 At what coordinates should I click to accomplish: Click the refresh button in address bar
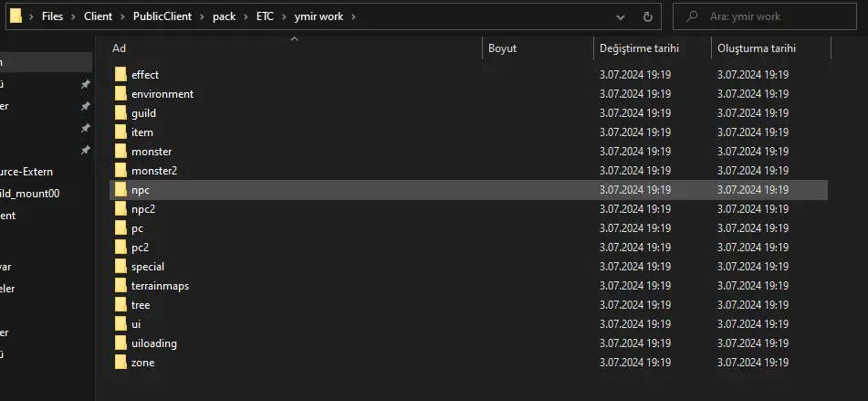point(647,16)
